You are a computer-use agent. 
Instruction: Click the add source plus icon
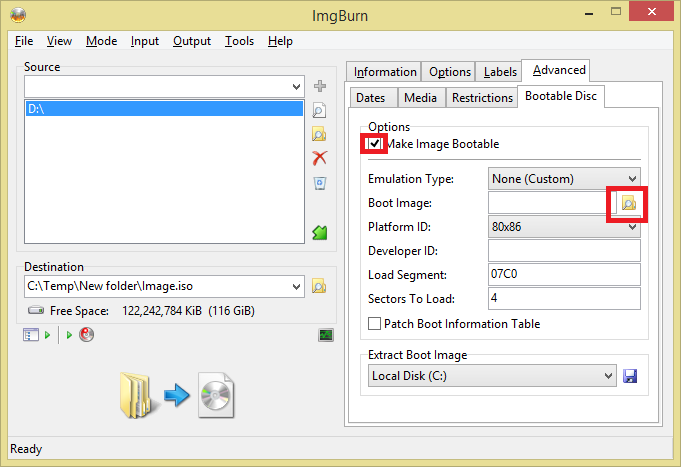point(320,86)
